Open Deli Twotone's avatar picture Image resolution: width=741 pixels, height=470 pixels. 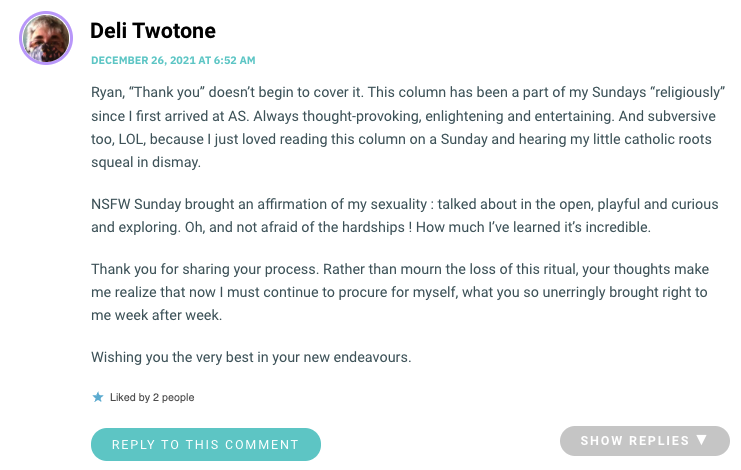(x=46, y=38)
